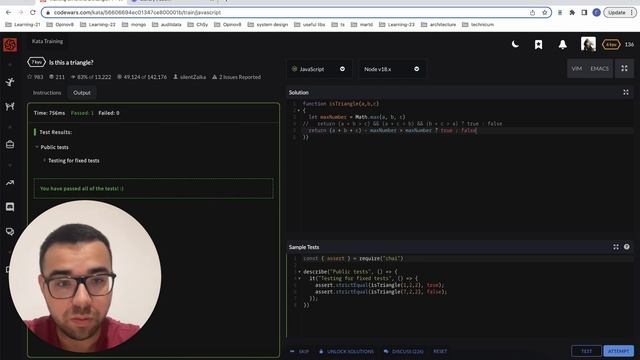Expand the Solution panel to fullscreen
The height and width of the screenshot is (360, 640).
(626, 93)
